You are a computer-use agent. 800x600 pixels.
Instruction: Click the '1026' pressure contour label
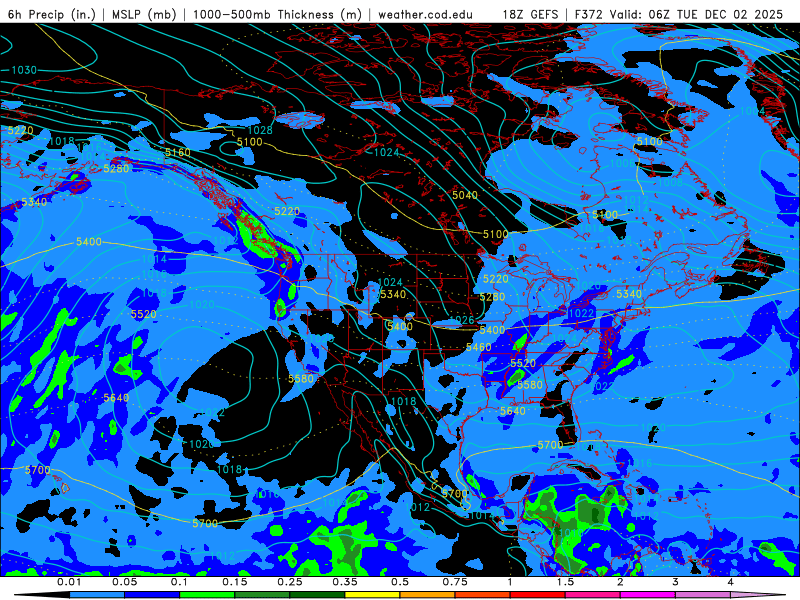[x=462, y=320]
